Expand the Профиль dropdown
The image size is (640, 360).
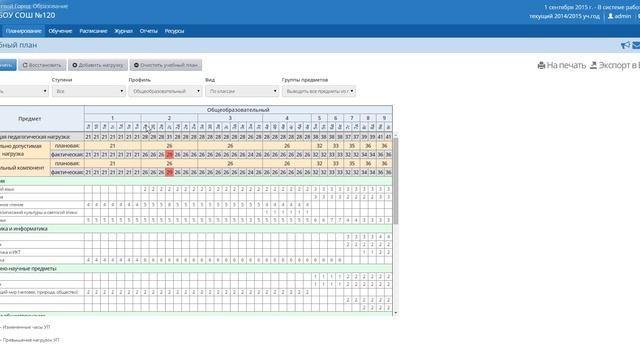[165, 91]
